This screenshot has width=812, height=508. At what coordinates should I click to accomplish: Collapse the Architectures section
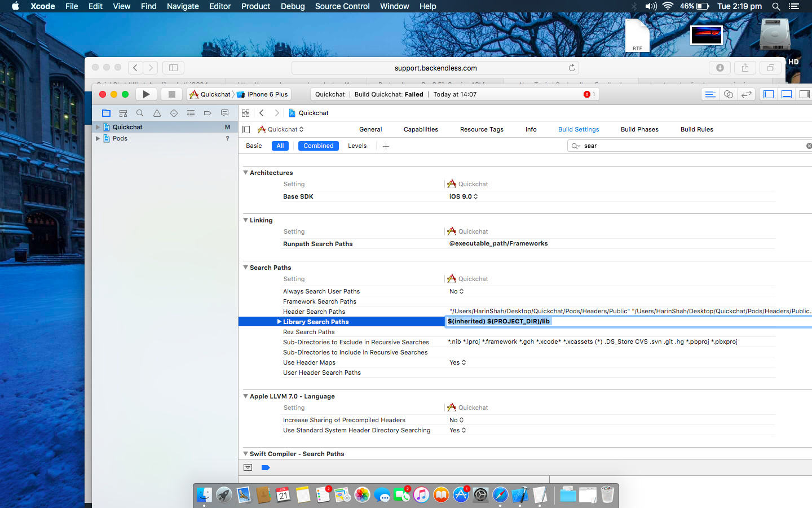245,173
